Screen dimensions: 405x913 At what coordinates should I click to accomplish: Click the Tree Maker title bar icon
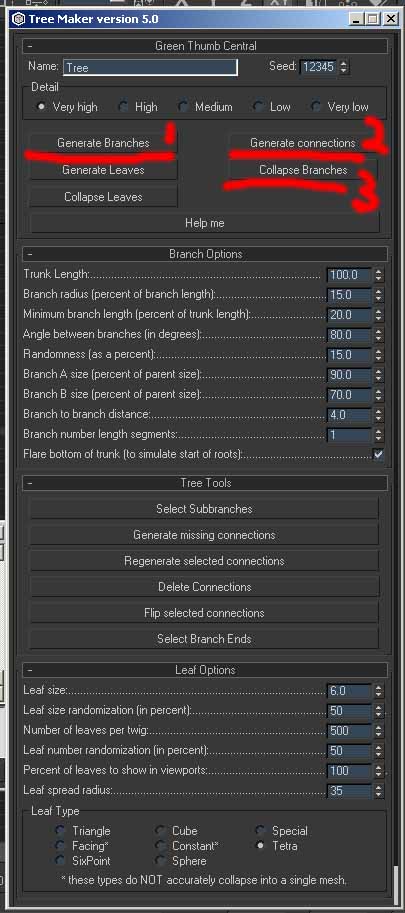[x=19, y=19]
